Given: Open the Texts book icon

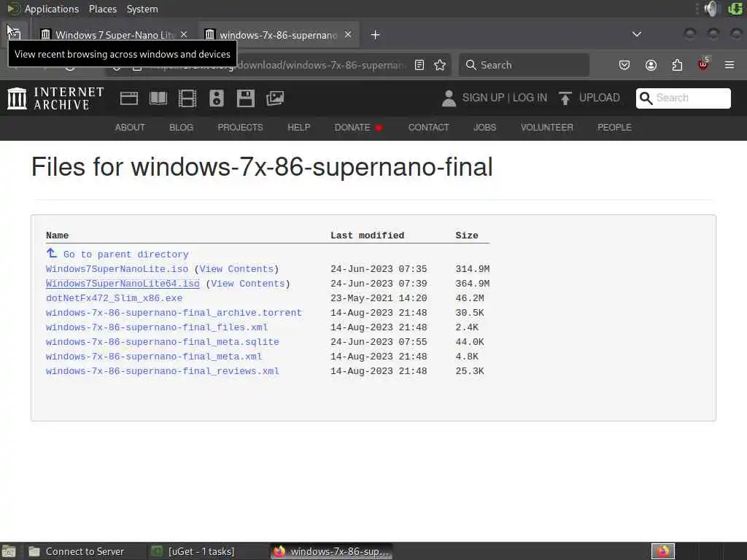Looking at the screenshot, I should point(158,98).
